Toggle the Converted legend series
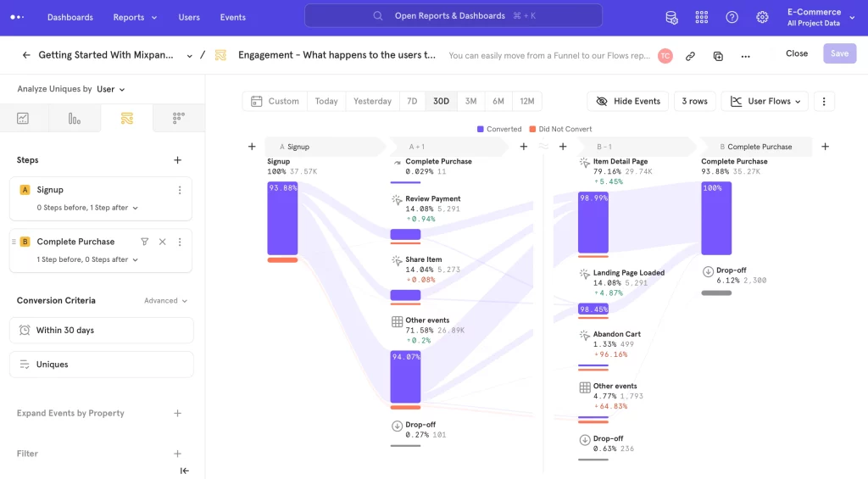Viewport: 868px width, 479px height. [499, 129]
